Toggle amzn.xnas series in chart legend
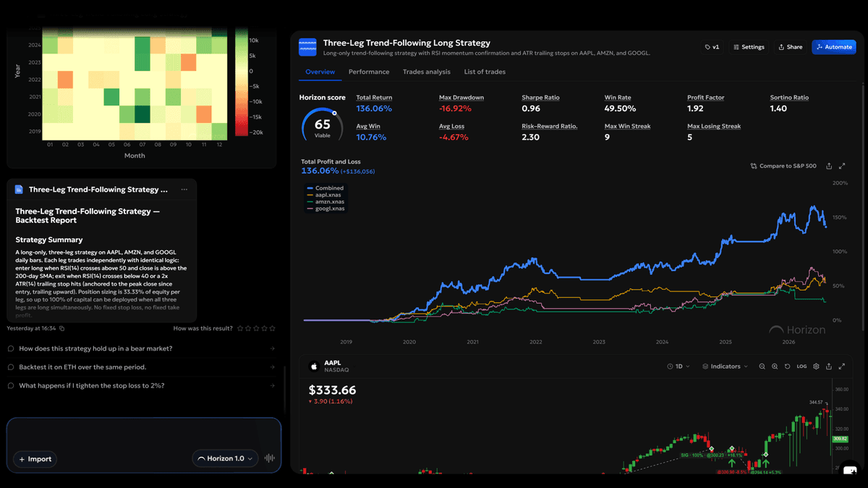The height and width of the screenshot is (488, 868). [325, 202]
